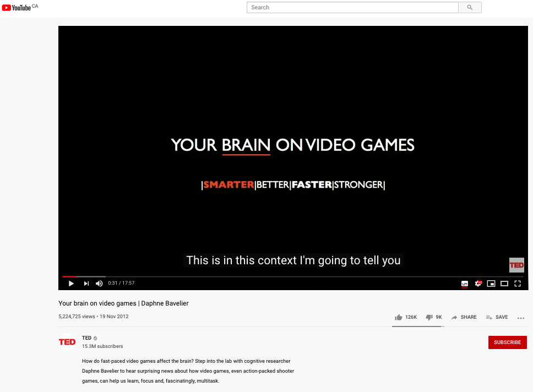Switch to theater mode
Screen dimensions: 533x392
tap(504, 284)
